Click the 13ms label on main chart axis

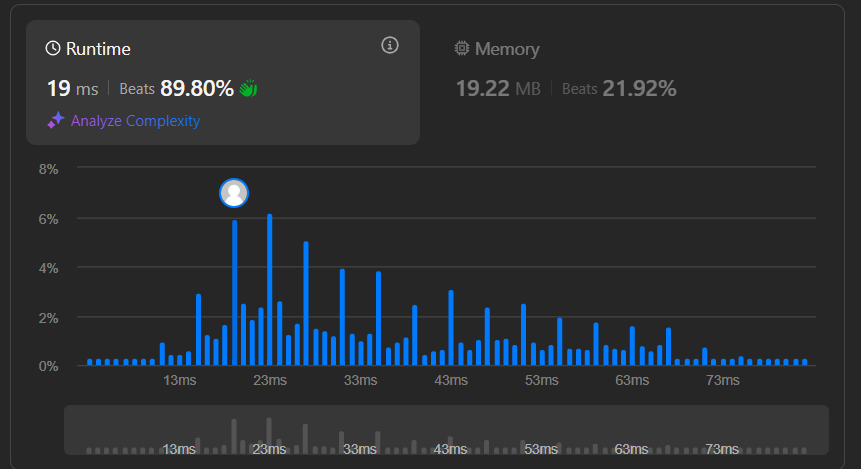coord(179,381)
